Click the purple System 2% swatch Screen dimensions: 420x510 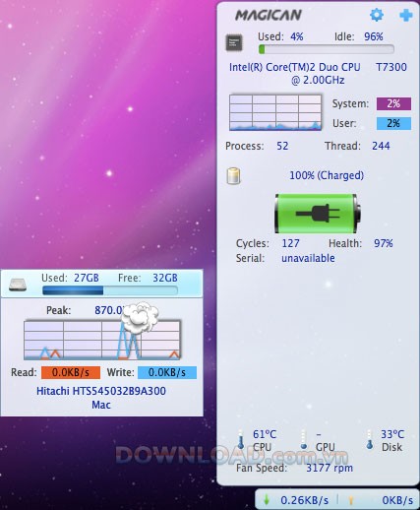click(x=393, y=103)
